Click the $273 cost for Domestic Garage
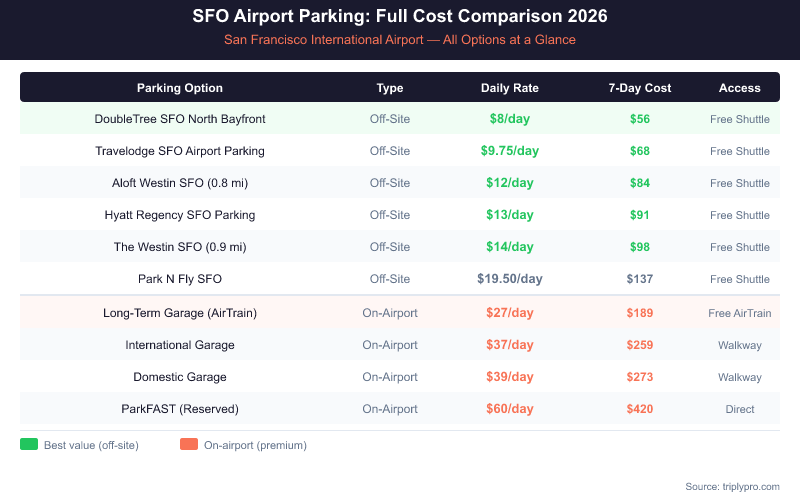The width and height of the screenshot is (800, 500). (639, 377)
